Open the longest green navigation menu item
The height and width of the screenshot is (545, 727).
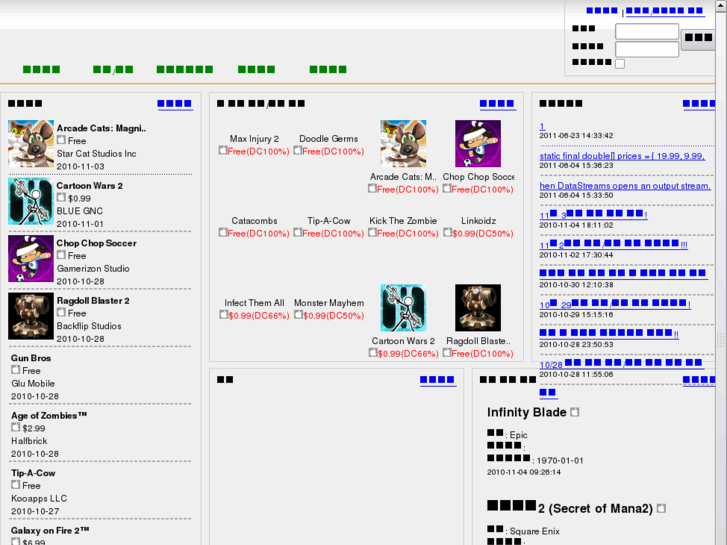pyautogui.click(x=185, y=70)
